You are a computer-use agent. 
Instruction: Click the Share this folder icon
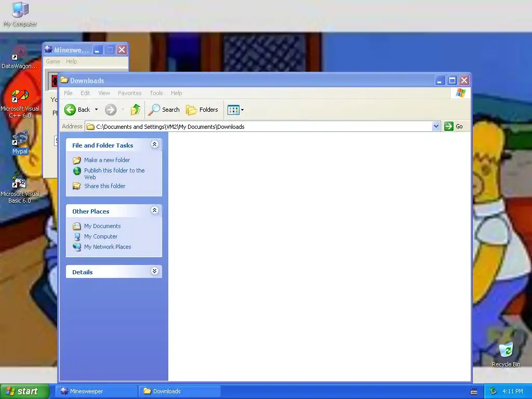tap(77, 186)
